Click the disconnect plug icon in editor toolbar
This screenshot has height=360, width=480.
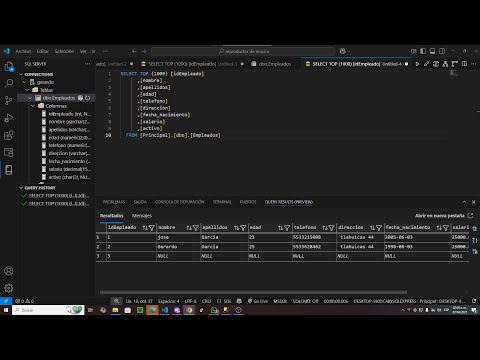point(426,64)
